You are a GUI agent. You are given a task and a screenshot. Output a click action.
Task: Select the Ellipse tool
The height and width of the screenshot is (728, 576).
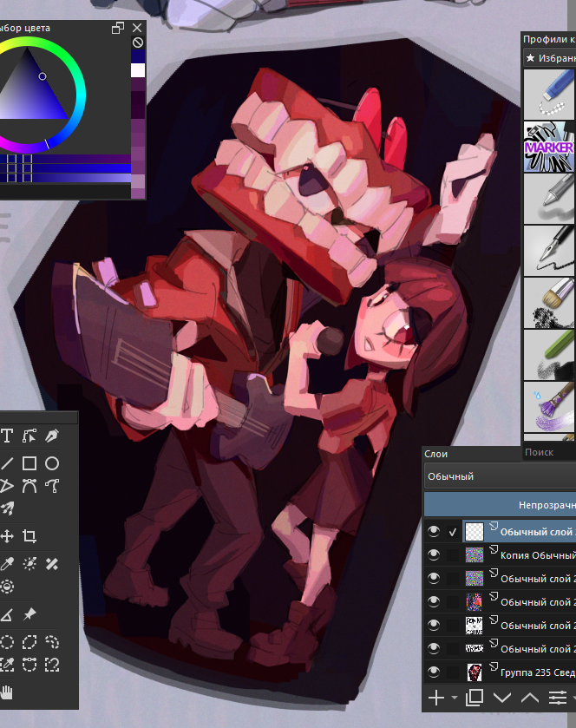tap(52, 463)
